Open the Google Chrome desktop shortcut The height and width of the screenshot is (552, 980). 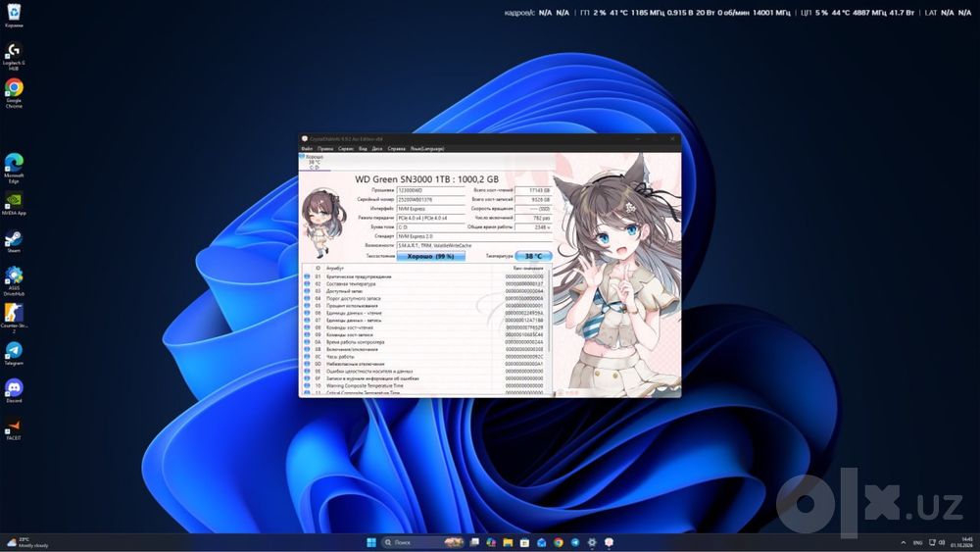pos(14,92)
